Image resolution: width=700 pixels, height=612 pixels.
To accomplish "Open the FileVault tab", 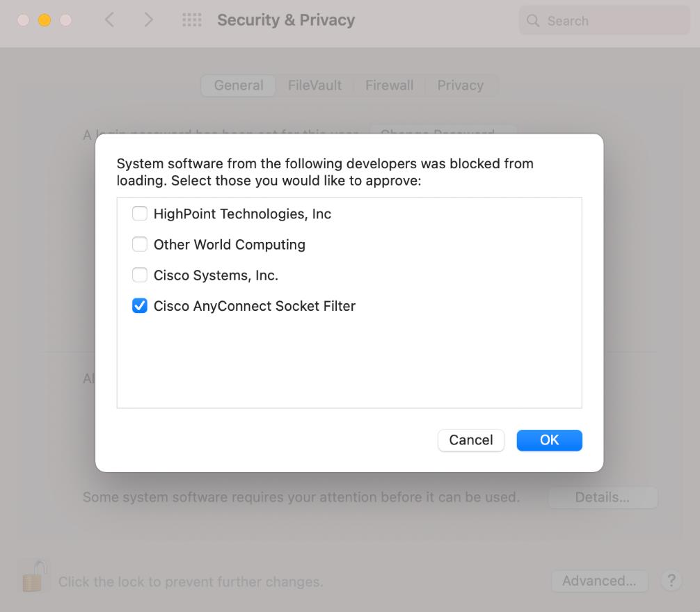I will click(315, 86).
